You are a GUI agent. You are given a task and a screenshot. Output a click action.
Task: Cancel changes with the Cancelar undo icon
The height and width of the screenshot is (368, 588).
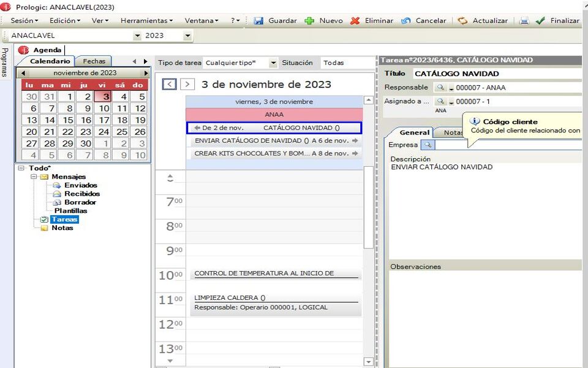pyautogui.click(x=405, y=20)
